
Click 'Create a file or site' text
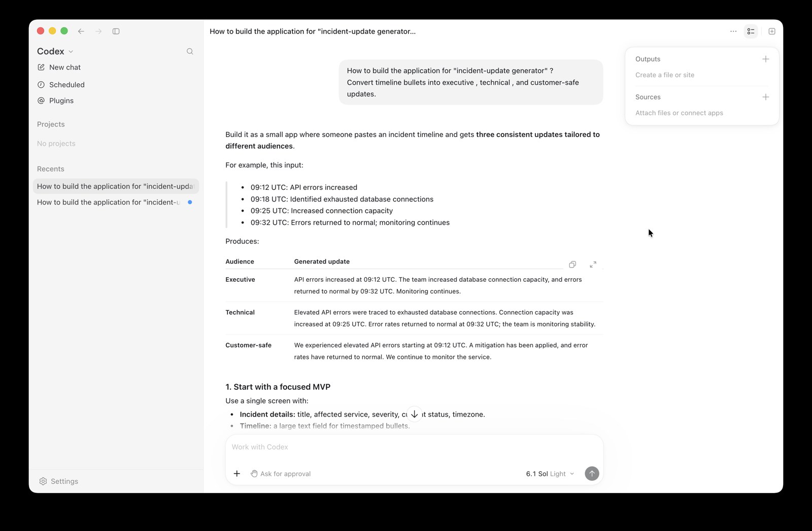point(665,75)
